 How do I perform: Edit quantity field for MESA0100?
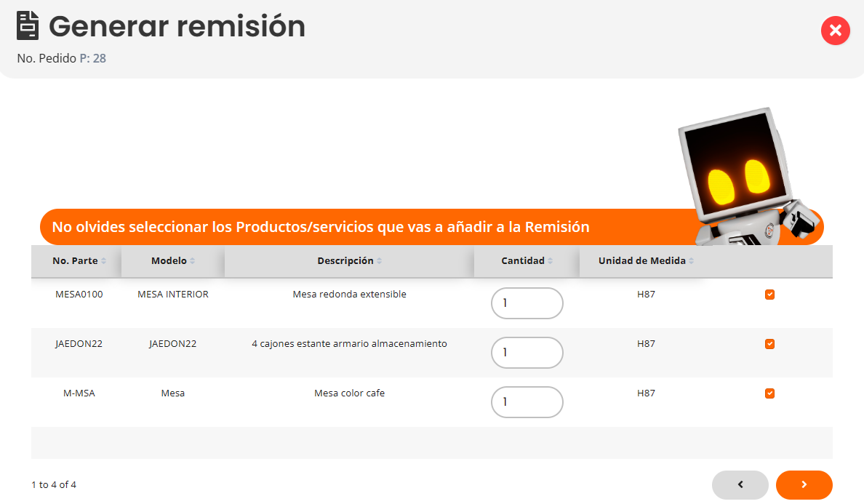(527, 303)
